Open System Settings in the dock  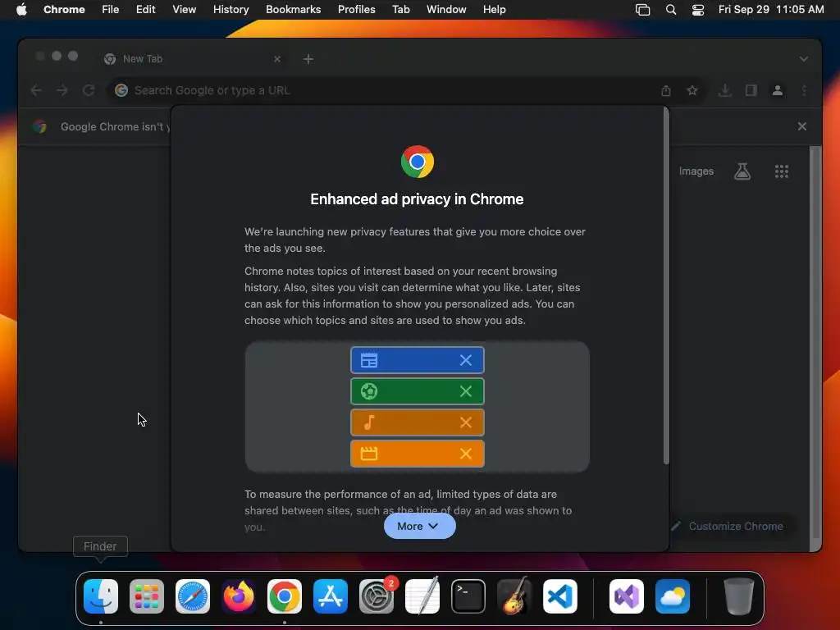376,596
